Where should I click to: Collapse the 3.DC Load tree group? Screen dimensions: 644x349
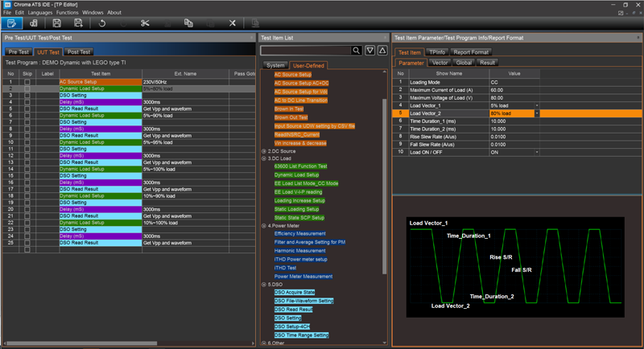(265, 158)
